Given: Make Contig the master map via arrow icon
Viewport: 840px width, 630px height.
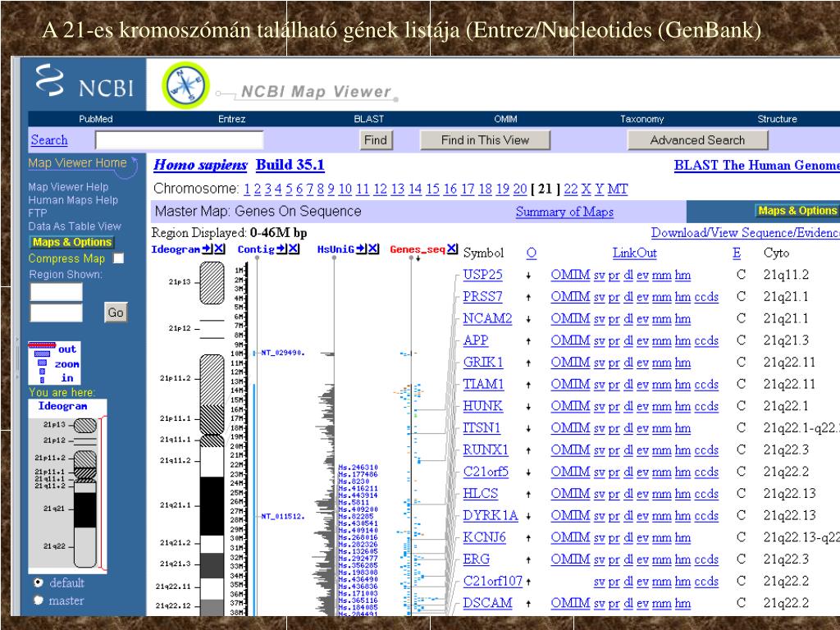Looking at the screenshot, I should [x=281, y=249].
